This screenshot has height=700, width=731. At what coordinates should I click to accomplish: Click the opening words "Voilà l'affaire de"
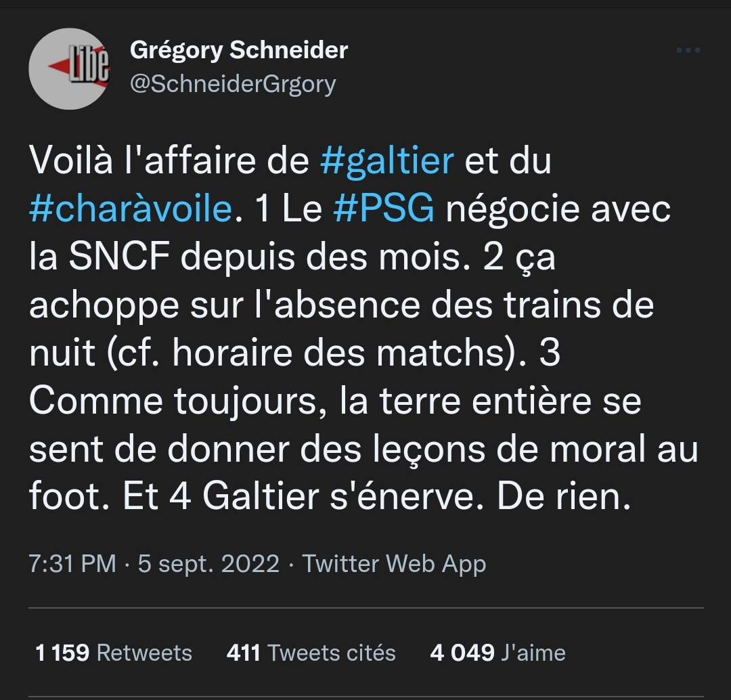(170, 161)
